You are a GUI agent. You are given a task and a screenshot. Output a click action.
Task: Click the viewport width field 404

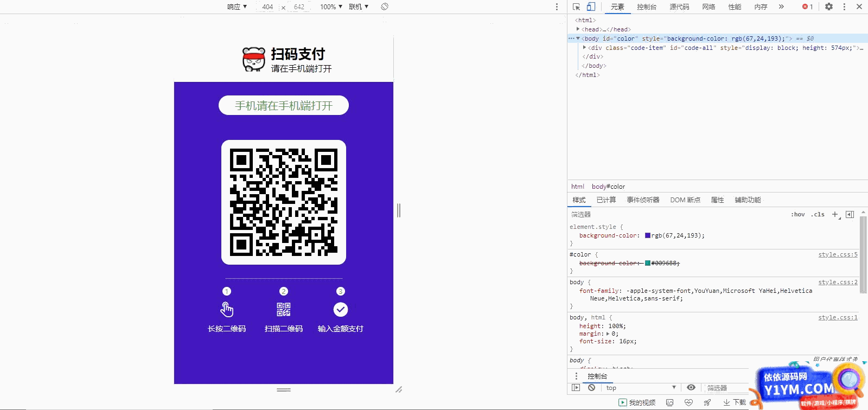267,7
